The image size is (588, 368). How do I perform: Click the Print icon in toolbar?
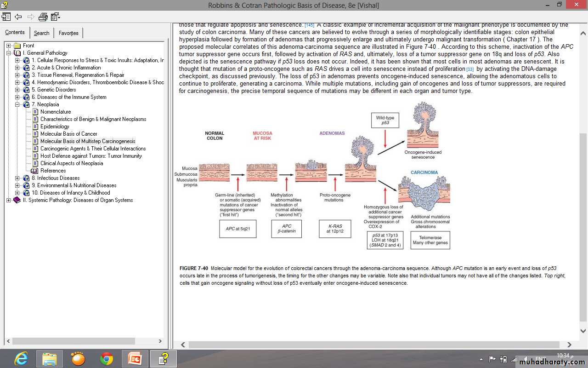[x=43, y=17]
